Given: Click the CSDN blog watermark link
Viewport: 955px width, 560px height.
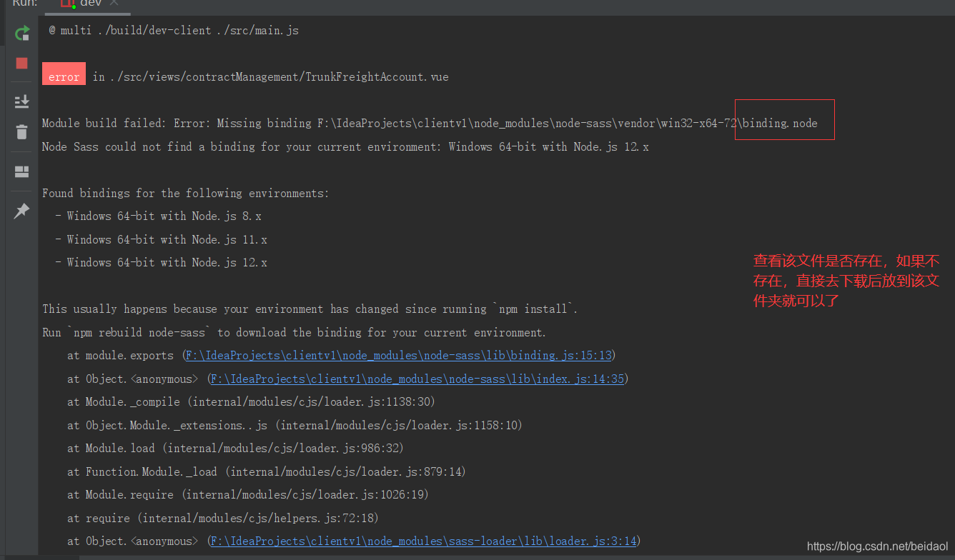Looking at the screenshot, I should point(877,546).
